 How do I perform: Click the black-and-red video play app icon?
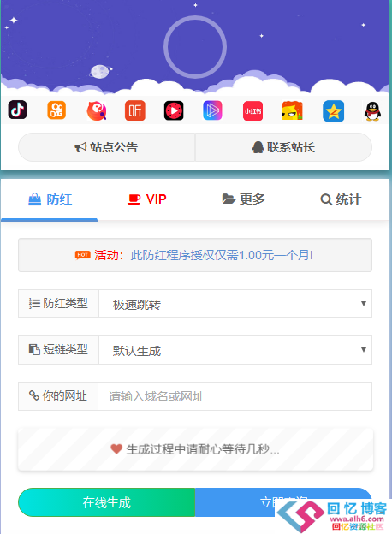click(174, 110)
